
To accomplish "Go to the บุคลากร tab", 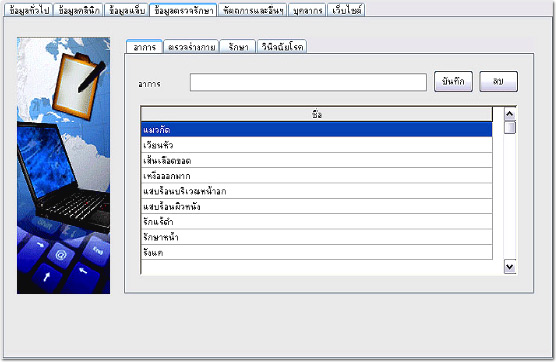I will 307,10.
